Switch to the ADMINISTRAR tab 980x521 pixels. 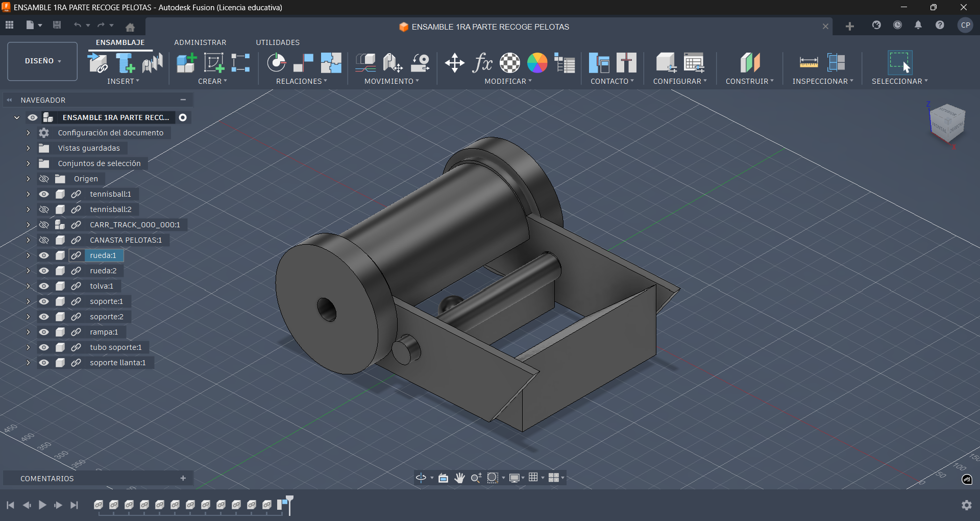(200, 42)
